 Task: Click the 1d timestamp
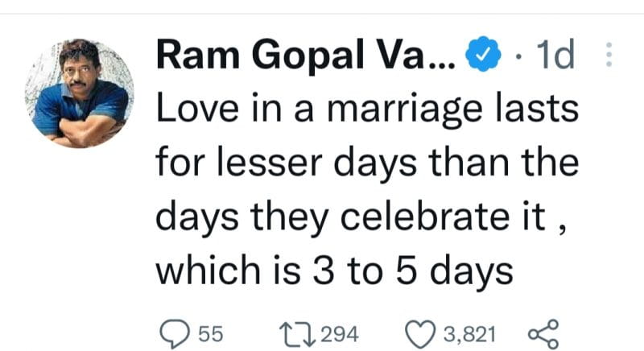(555, 55)
